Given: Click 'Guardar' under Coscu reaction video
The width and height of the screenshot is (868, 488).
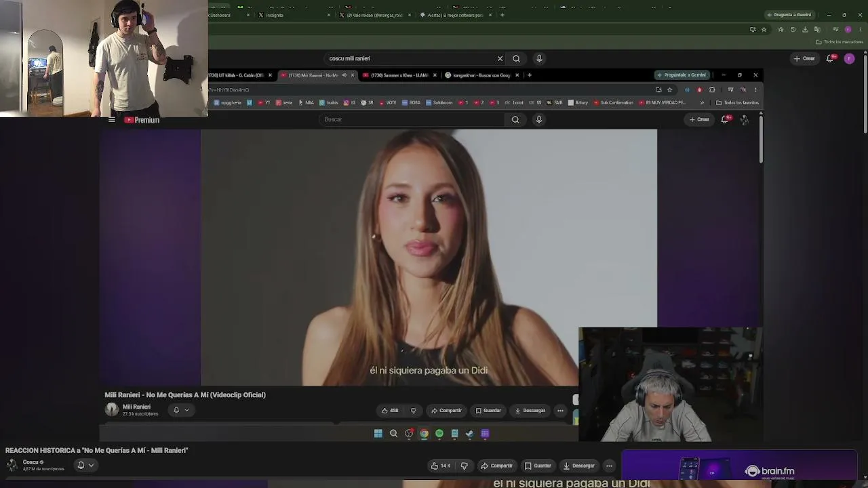Looking at the screenshot, I should click(x=538, y=466).
